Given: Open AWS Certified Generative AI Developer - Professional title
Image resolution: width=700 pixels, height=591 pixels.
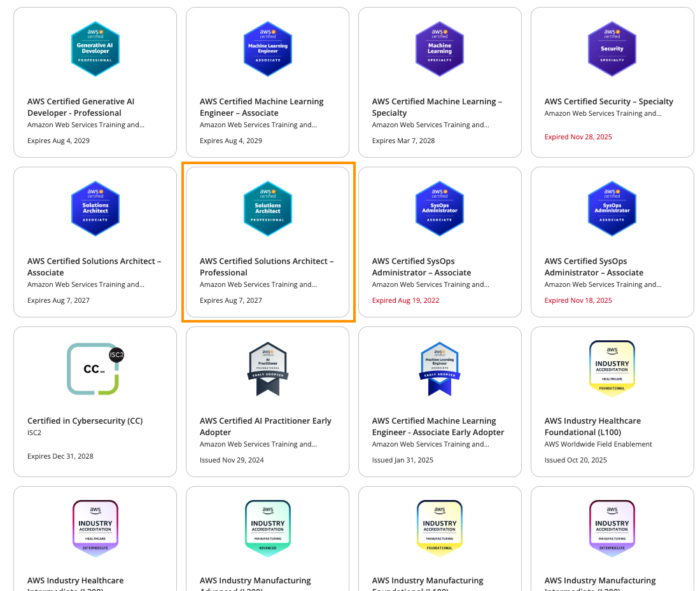Looking at the screenshot, I should (81, 107).
